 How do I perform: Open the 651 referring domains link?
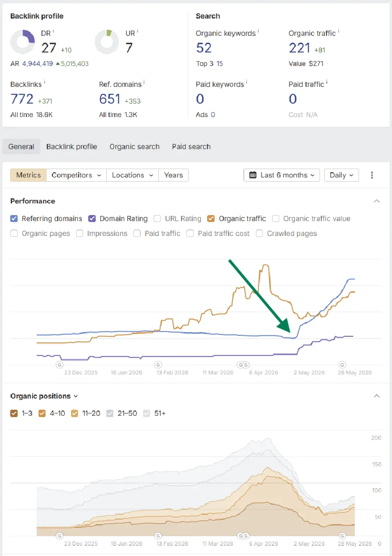click(110, 99)
